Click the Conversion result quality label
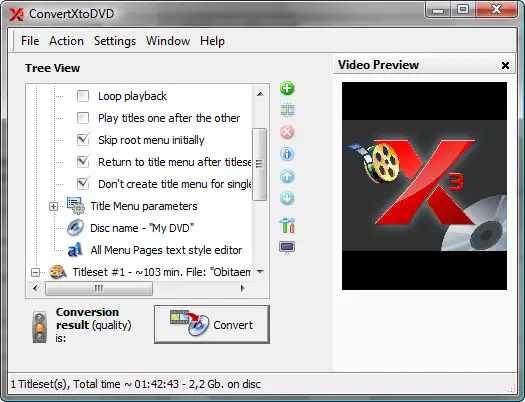This screenshot has width=525, height=402. [93, 324]
